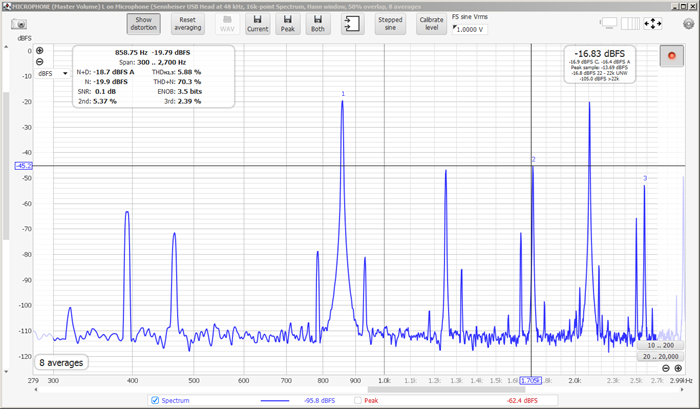Zoom in horizontal axis at bottom right
Image resolution: width=700 pixels, height=409 pixels.
678,368
